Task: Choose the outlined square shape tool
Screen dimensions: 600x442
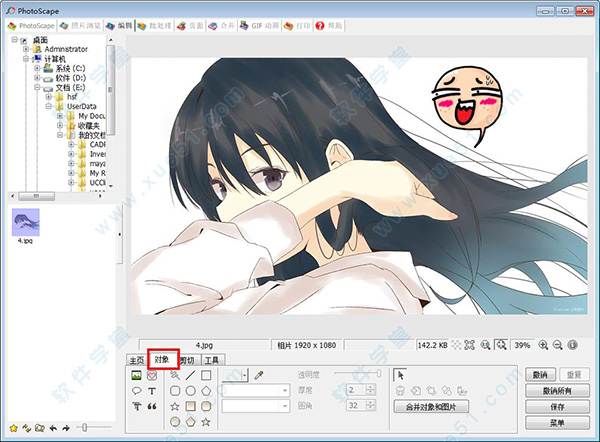Action: click(x=206, y=375)
